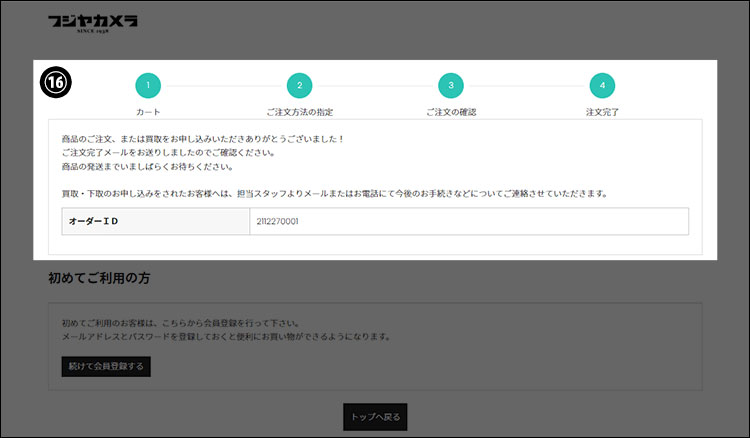Click the 続けて会員登録する button
The image size is (750, 438).
(x=106, y=366)
